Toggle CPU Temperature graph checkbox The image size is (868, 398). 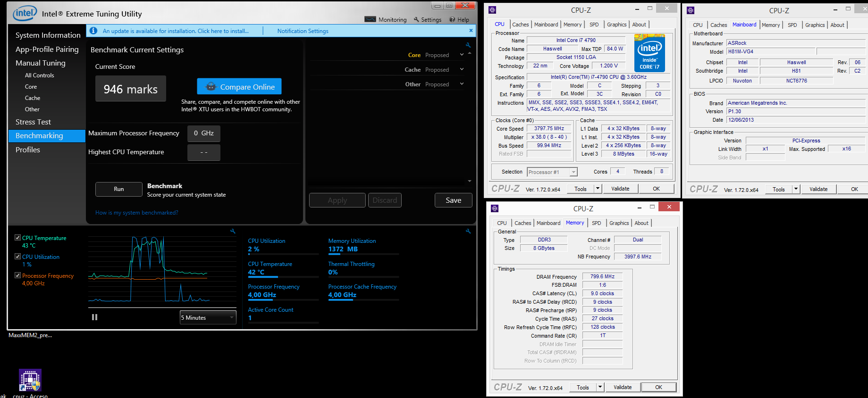[17, 238]
